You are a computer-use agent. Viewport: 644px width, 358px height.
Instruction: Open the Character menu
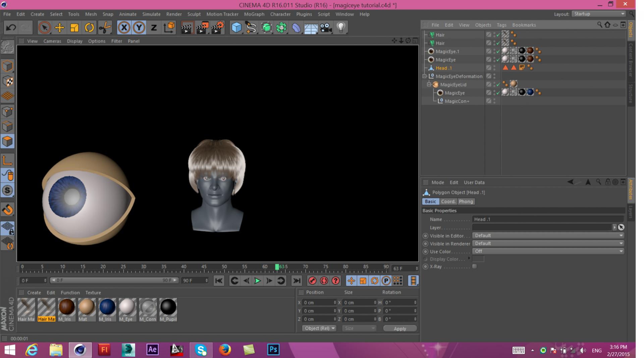click(x=280, y=14)
